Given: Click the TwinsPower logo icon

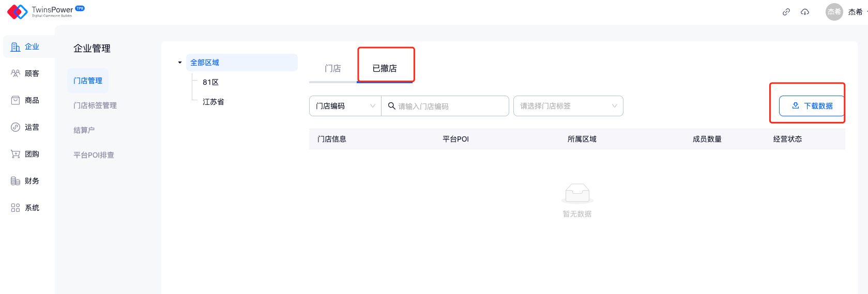Looking at the screenshot, I should pyautogui.click(x=17, y=11).
